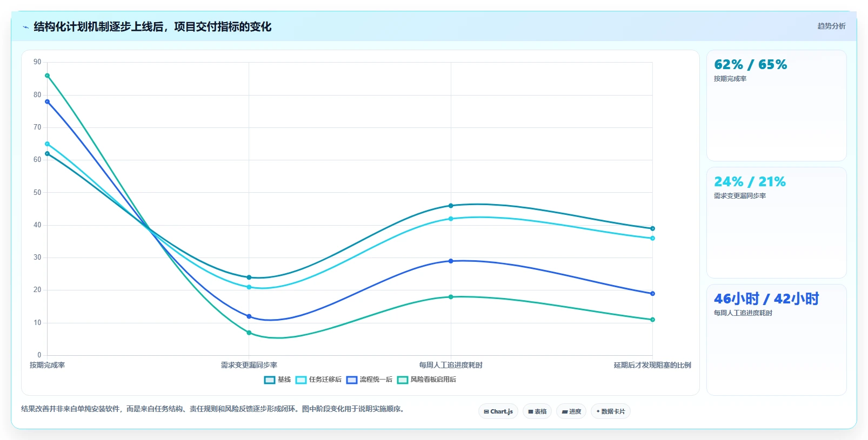Click the 流程统一后 point at 按期完成率 (78)

[48, 101]
